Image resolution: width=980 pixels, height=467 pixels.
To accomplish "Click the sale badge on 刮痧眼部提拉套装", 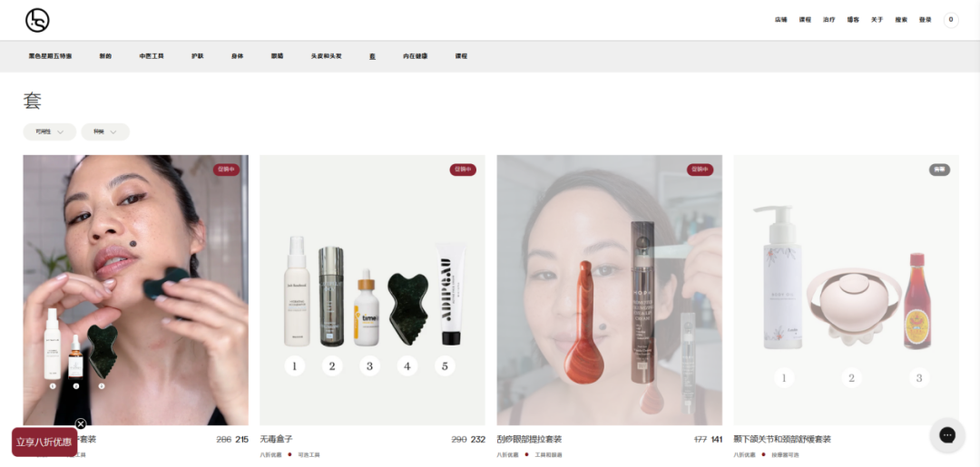I will pos(700,170).
